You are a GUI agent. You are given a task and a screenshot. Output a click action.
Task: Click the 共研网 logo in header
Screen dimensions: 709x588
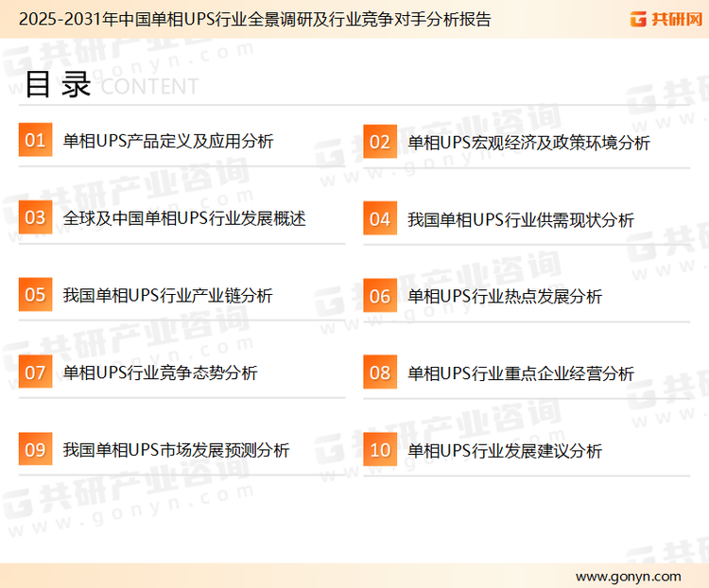tap(666, 19)
